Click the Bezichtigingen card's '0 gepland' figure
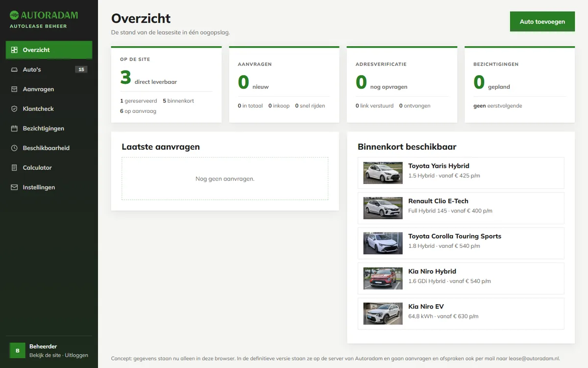The width and height of the screenshot is (588, 368). tap(491, 82)
